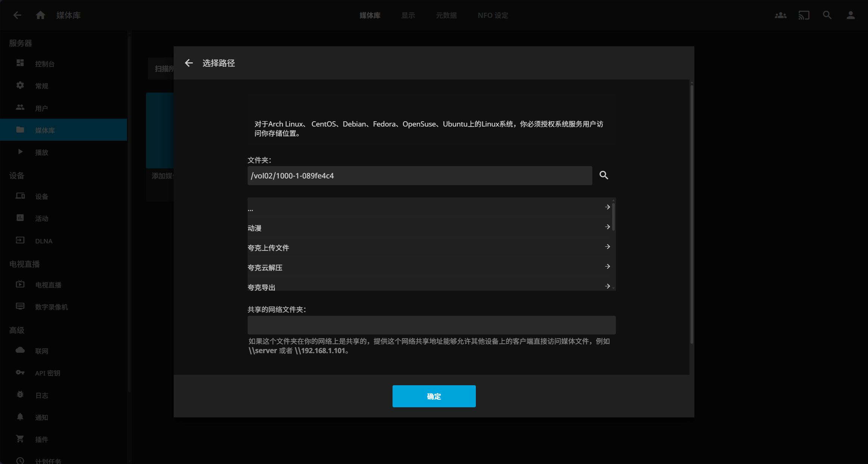This screenshot has height=464, width=868.
Task: Go to home with the home icon
Action: 40,15
